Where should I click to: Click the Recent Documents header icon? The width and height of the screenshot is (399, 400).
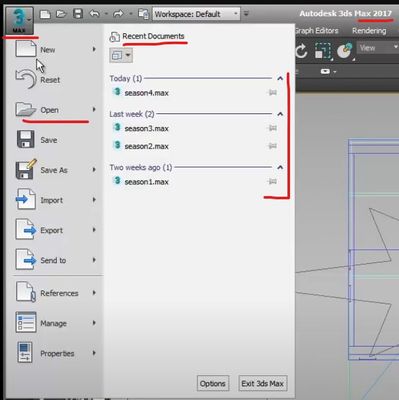click(x=114, y=37)
